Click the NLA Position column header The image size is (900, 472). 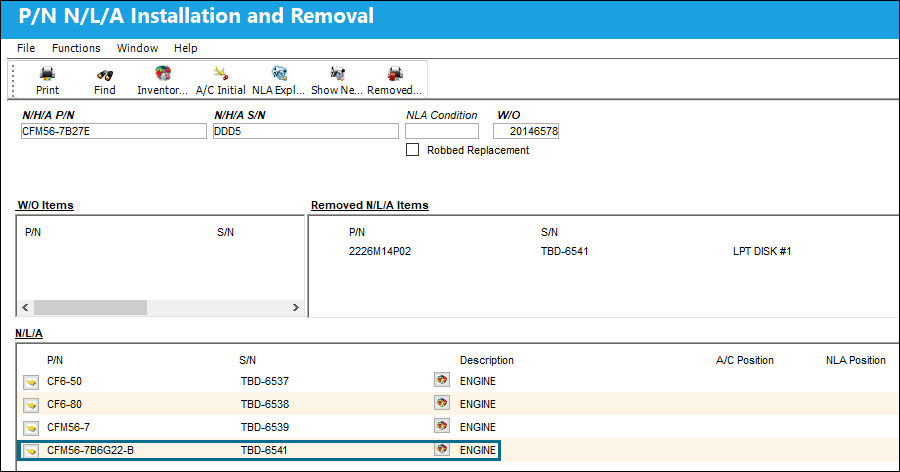pos(855,360)
